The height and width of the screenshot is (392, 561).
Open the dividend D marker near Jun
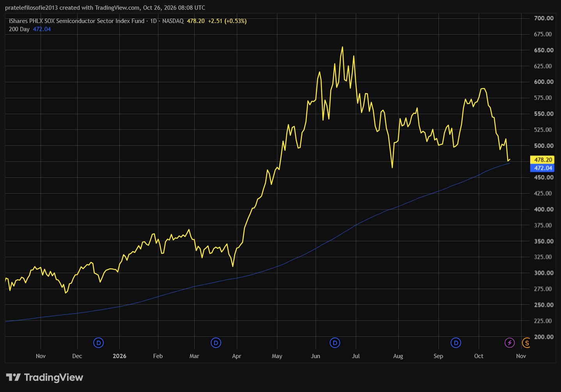[335, 343]
